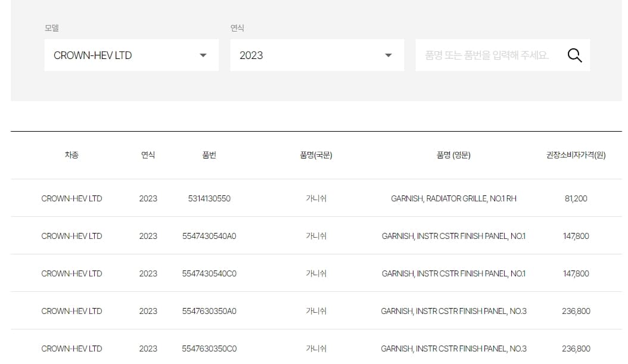Image resolution: width=628 pixels, height=364 pixels.
Task: Click the 연식 column header in table
Action: tap(148, 155)
